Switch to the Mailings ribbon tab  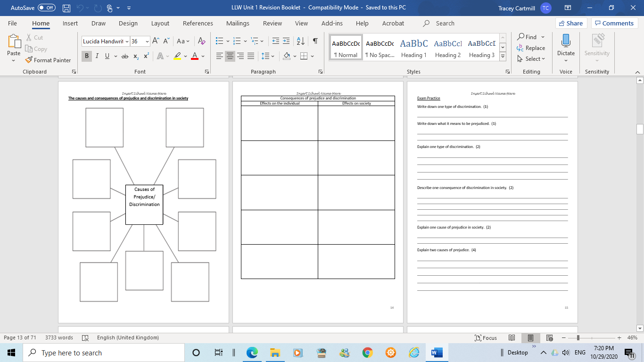pyautogui.click(x=238, y=23)
